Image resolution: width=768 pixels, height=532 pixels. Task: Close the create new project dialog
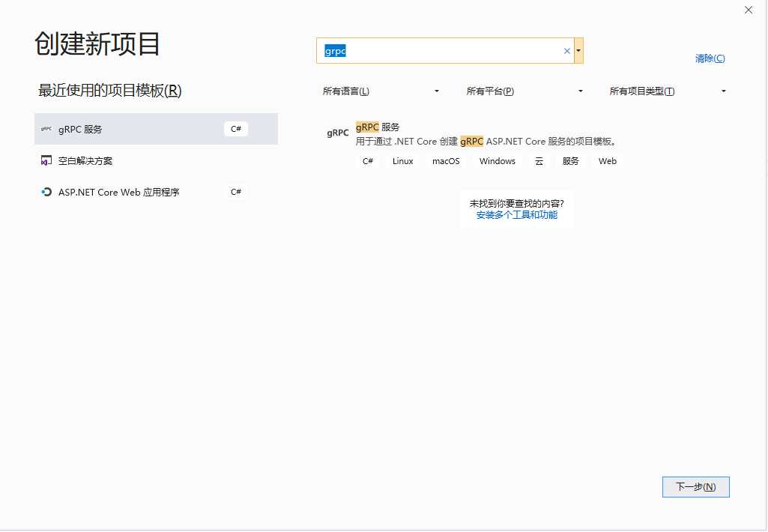(748, 10)
